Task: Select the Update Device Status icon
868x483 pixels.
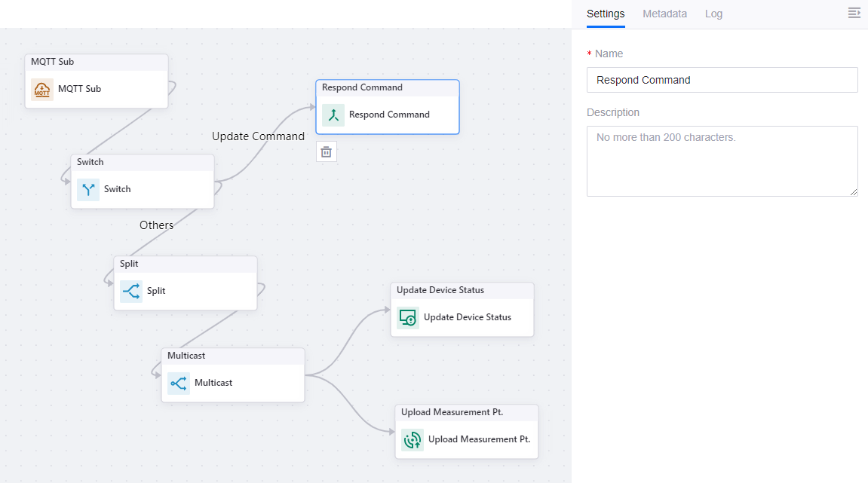Action: (408, 318)
